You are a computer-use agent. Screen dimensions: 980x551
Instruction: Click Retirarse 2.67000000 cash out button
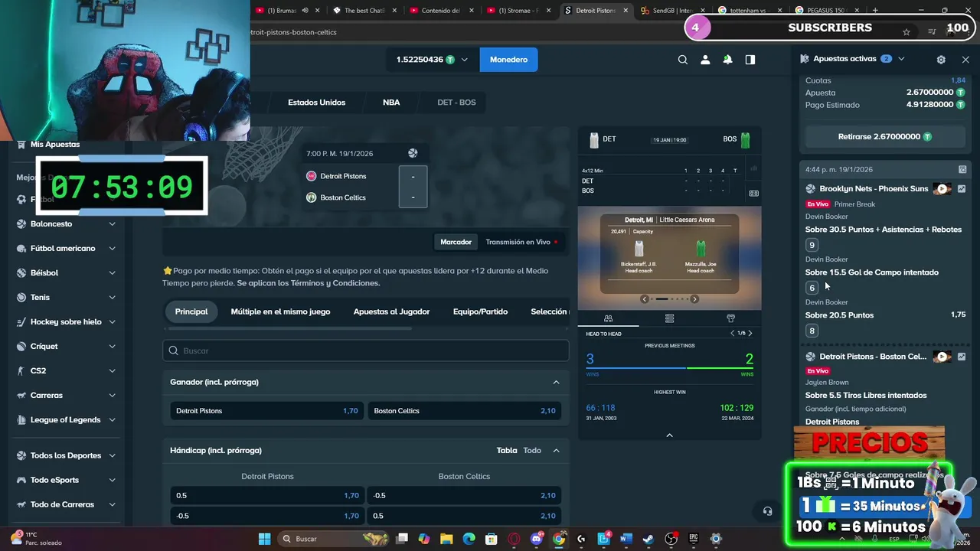[x=884, y=137]
